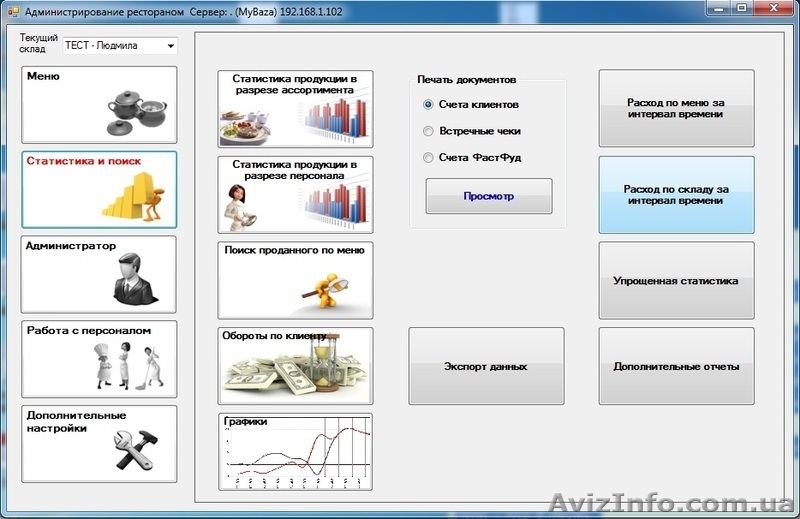Open Статистика продукции в разрезе персонала

click(295, 194)
